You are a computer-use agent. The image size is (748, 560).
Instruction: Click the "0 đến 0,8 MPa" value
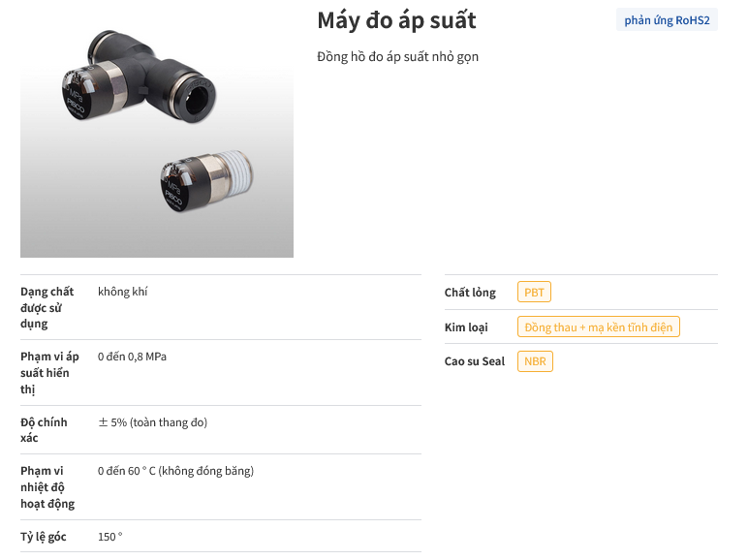coord(132,357)
